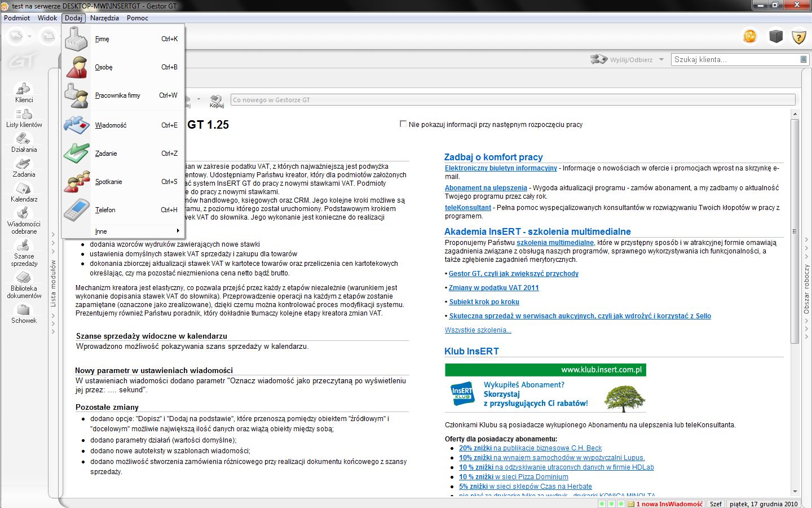The image size is (812, 508).
Task: Click the vertical scrollbar thumb
Action: click(x=795, y=231)
